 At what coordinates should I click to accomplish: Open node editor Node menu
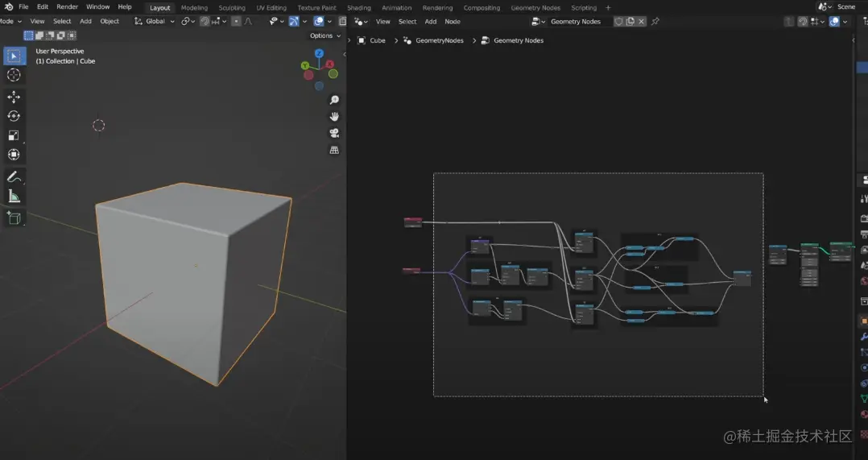pyautogui.click(x=453, y=22)
